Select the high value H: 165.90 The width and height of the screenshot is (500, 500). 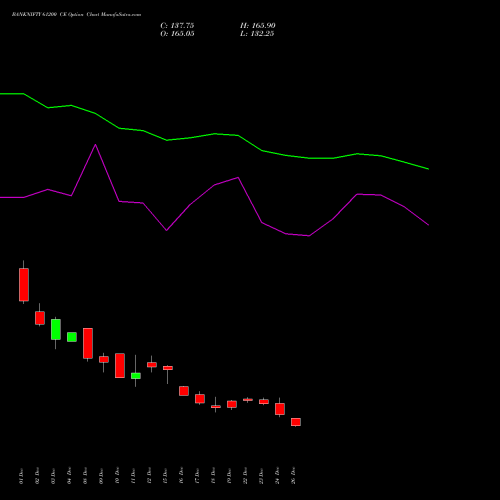pyautogui.click(x=258, y=26)
